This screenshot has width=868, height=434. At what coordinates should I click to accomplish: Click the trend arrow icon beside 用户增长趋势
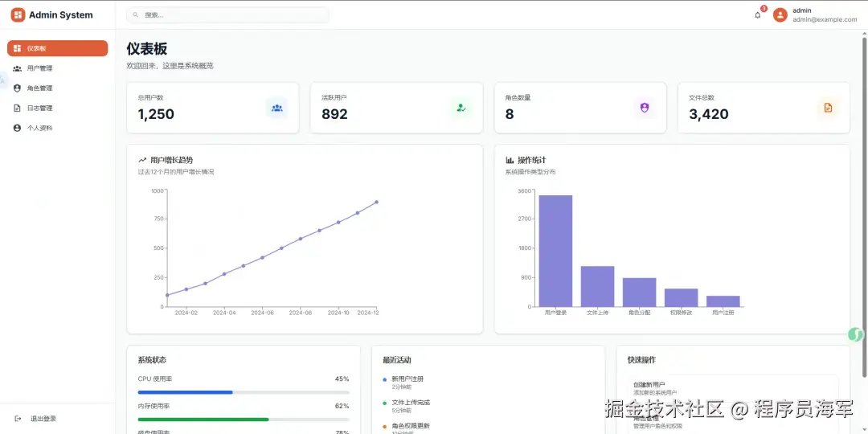[142, 160]
